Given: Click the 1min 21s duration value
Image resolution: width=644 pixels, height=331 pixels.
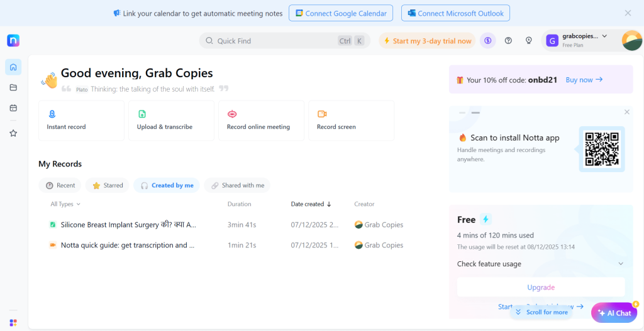Looking at the screenshot, I should (242, 246).
